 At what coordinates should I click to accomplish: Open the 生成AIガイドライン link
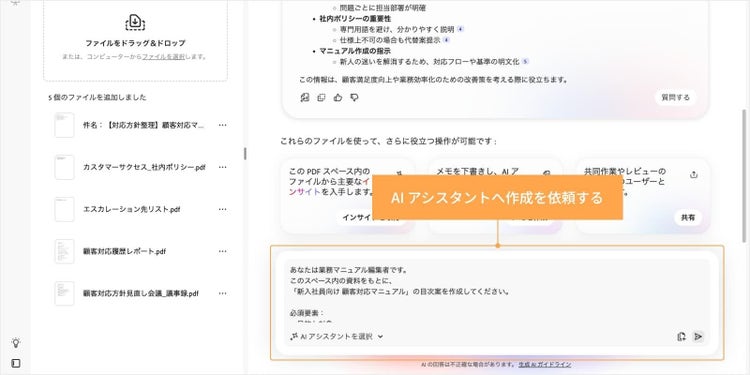click(544, 364)
